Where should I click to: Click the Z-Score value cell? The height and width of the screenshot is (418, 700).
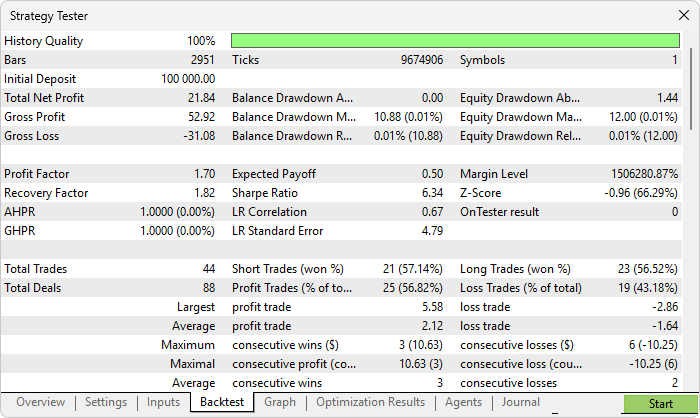(x=635, y=193)
